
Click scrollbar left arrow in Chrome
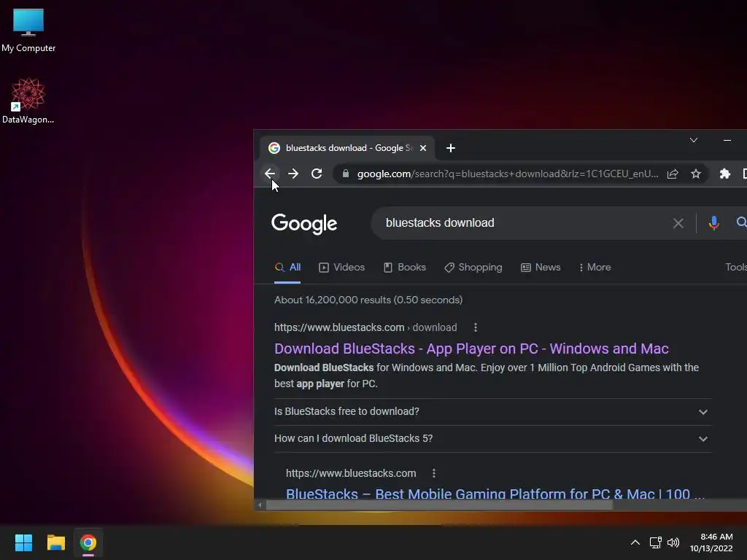tap(260, 505)
